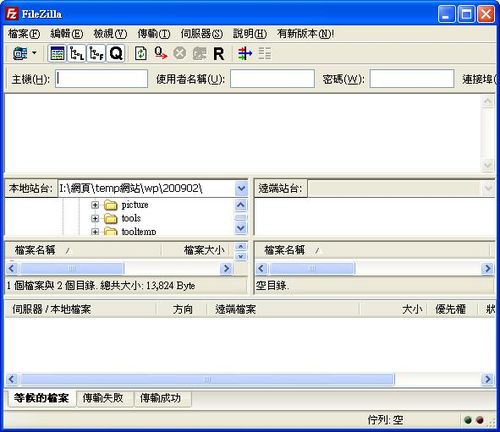Viewport: 500px width, 432px height.
Task: Click the process queue icon
Action: click(x=160, y=53)
